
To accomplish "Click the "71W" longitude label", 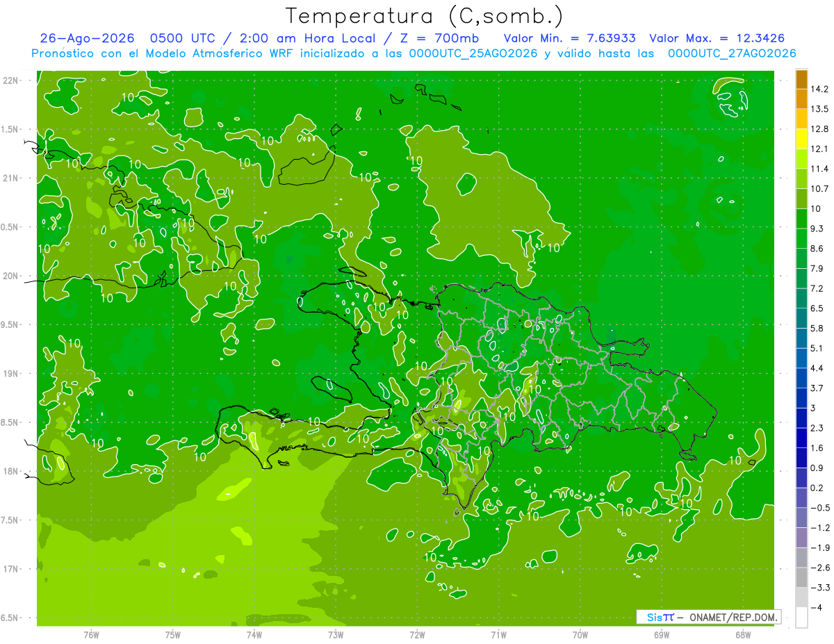I will coord(498,635).
